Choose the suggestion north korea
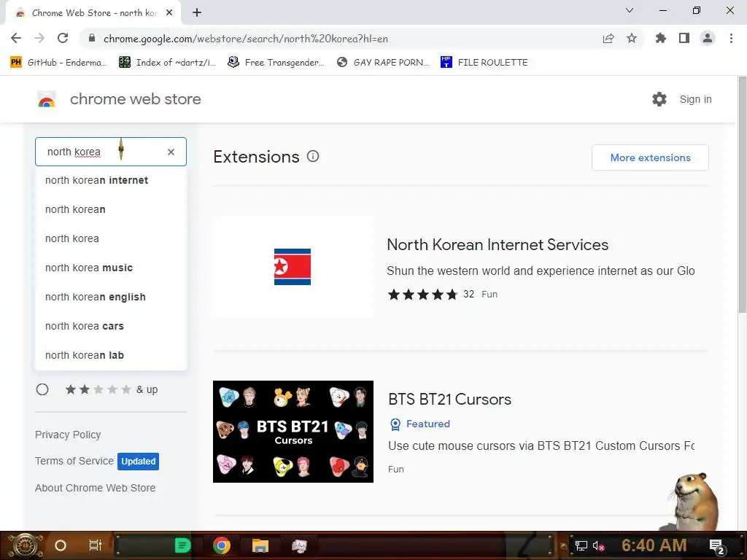The height and width of the screenshot is (560, 747). (111, 238)
